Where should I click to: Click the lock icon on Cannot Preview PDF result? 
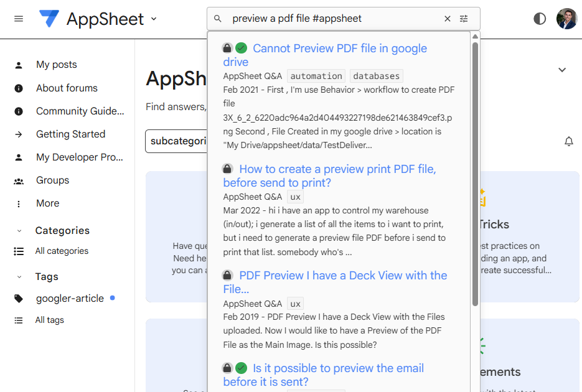(x=227, y=48)
